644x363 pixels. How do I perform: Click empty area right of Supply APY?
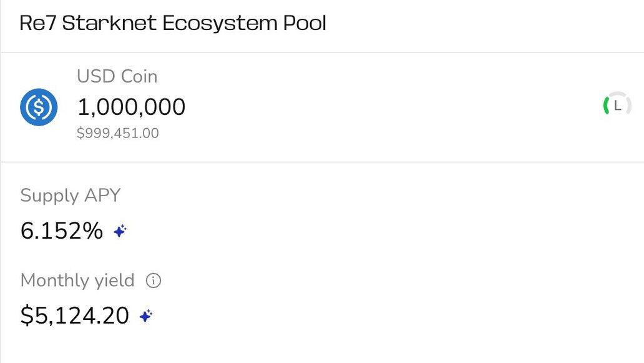click(369, 196)
